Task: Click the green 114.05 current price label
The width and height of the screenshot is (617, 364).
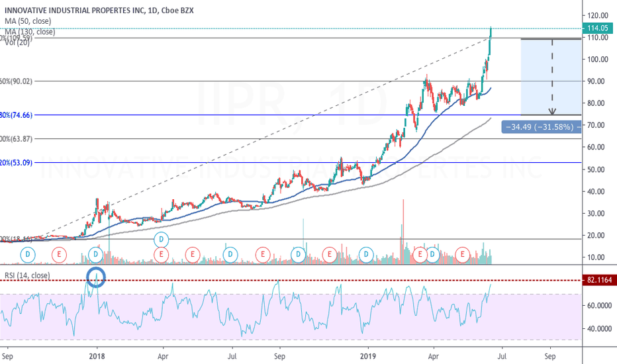Action: [x=597, y=28]
